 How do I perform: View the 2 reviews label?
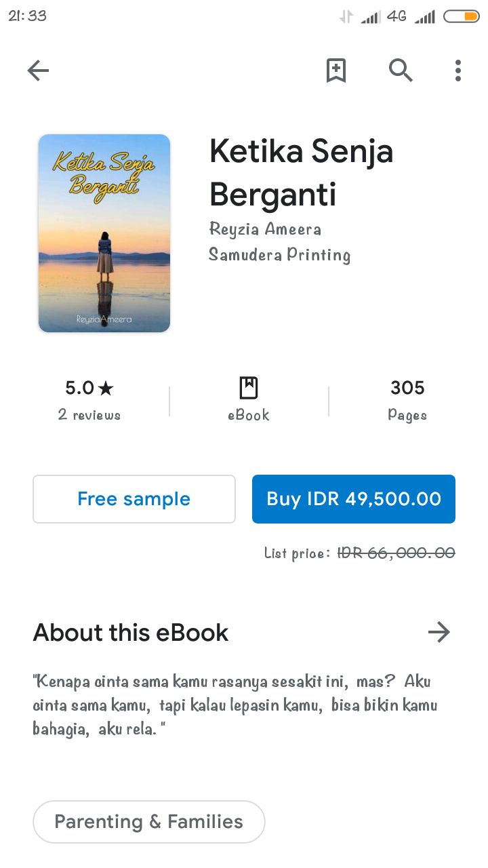click(x=89, y=415)
